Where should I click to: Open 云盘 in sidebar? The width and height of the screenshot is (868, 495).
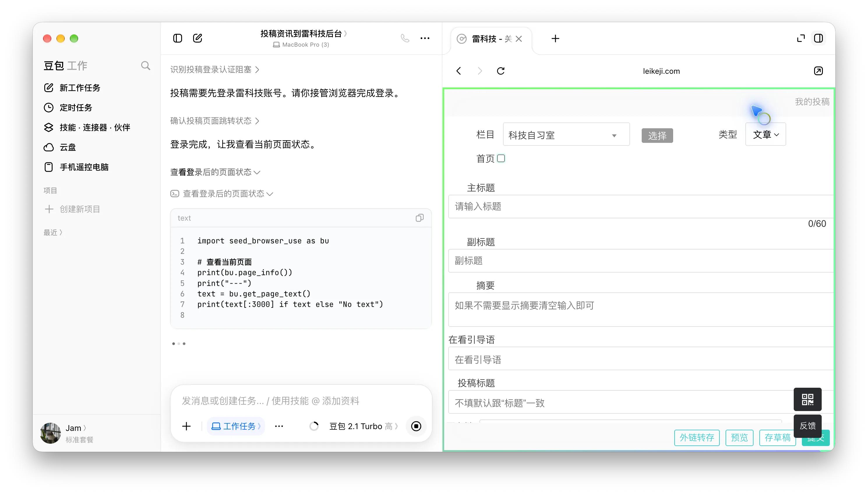(x=60, y=147)
